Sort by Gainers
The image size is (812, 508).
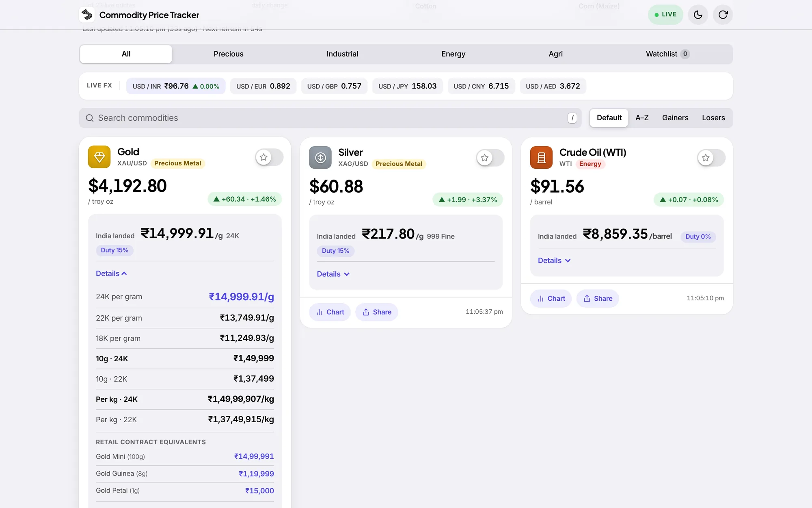pyautogui.click(x=675, y=118)
